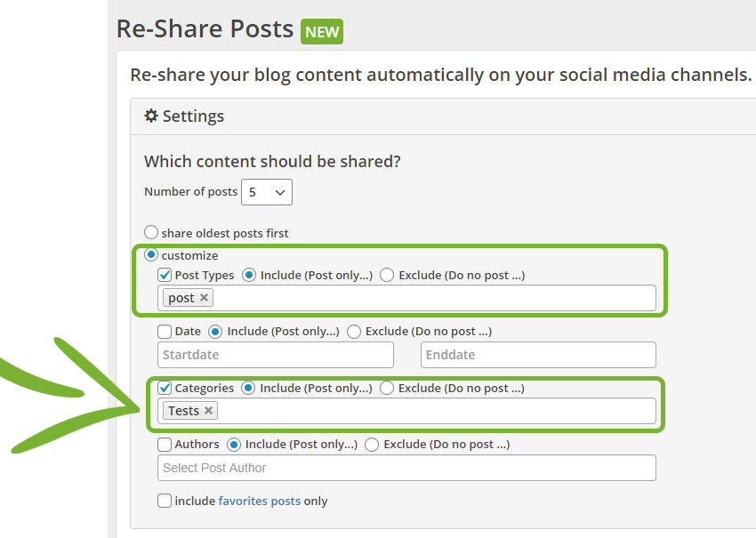This screenshot has height=538, width=756.
Task: Enable the Date filter checkbox
Action: pyautogui.click(x=165, y=332)
